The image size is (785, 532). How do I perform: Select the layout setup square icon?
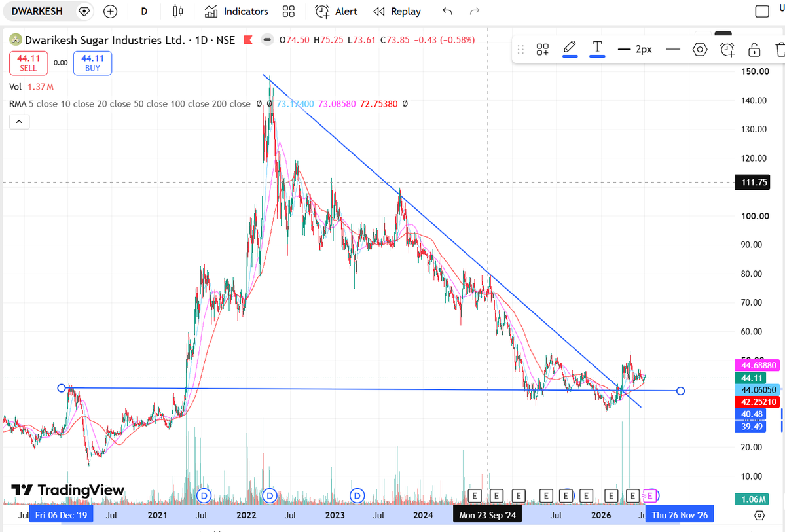[x=762, y=11]
